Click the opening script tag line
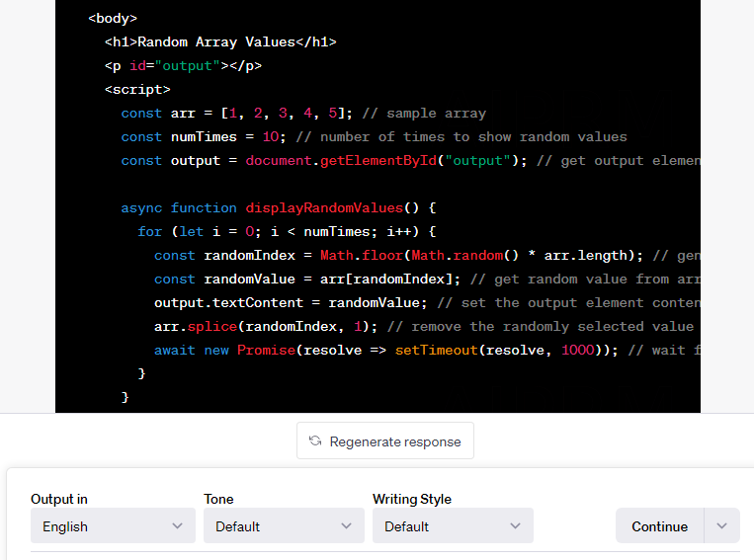Viewport: 754px width, 560px height. 137,90
